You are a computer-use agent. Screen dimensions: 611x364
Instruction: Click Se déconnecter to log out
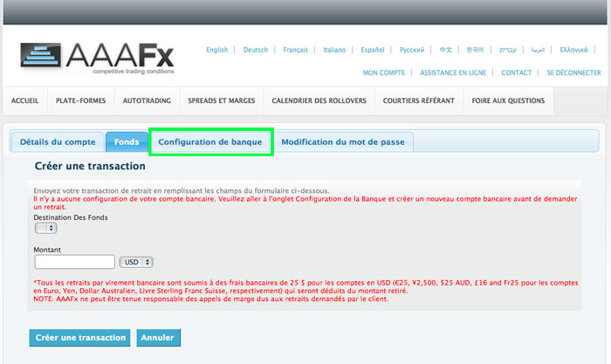point(573,72)
